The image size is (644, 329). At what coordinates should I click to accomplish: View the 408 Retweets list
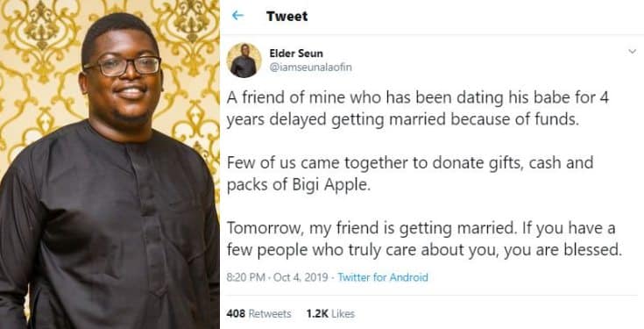coord(258,314)
